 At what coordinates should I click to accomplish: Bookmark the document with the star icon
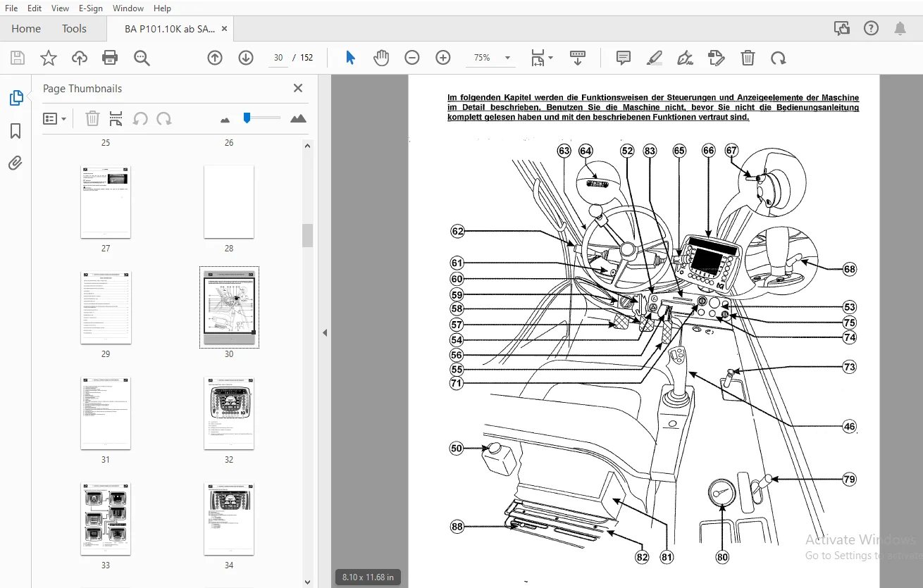[48, 58]
